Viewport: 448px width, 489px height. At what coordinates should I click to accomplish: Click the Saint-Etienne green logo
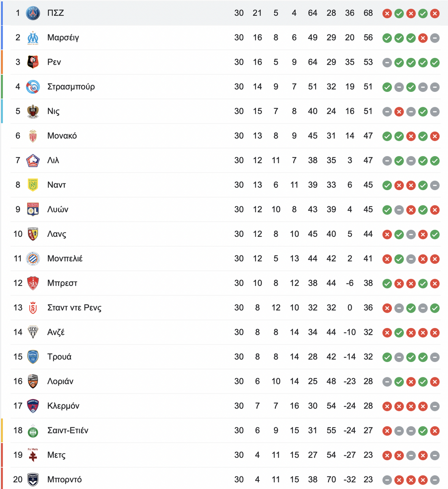(x=33, y=431)
